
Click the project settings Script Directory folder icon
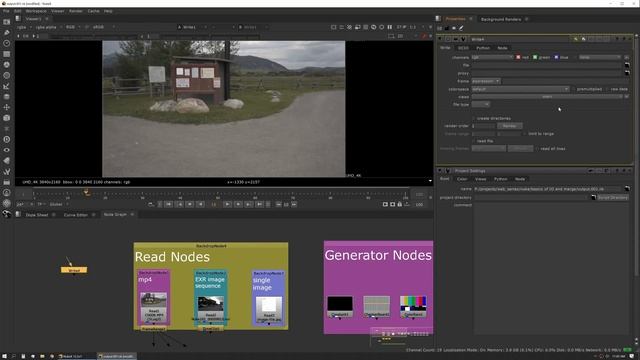593,198
